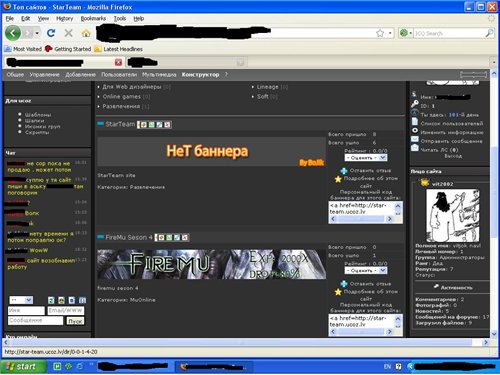The height and width of the screenshot is (375, 500).
Task: Click the blue plus icon in FireMu entry
Action: coord(344,284)
